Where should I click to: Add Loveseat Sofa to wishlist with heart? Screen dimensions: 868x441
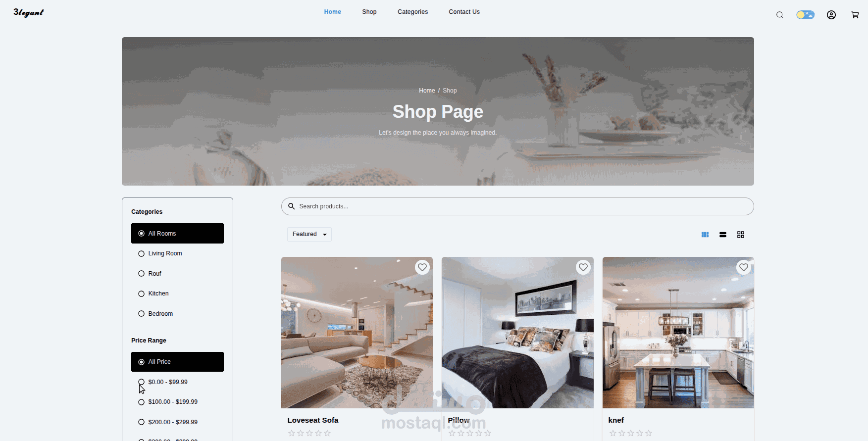point(422,267)
